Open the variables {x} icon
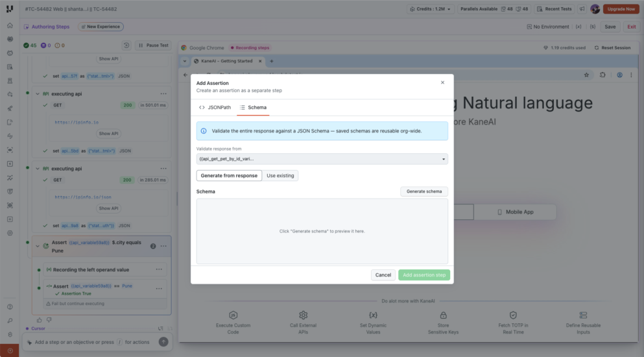The width and height of the screenshot is (644, 357). 578,27
